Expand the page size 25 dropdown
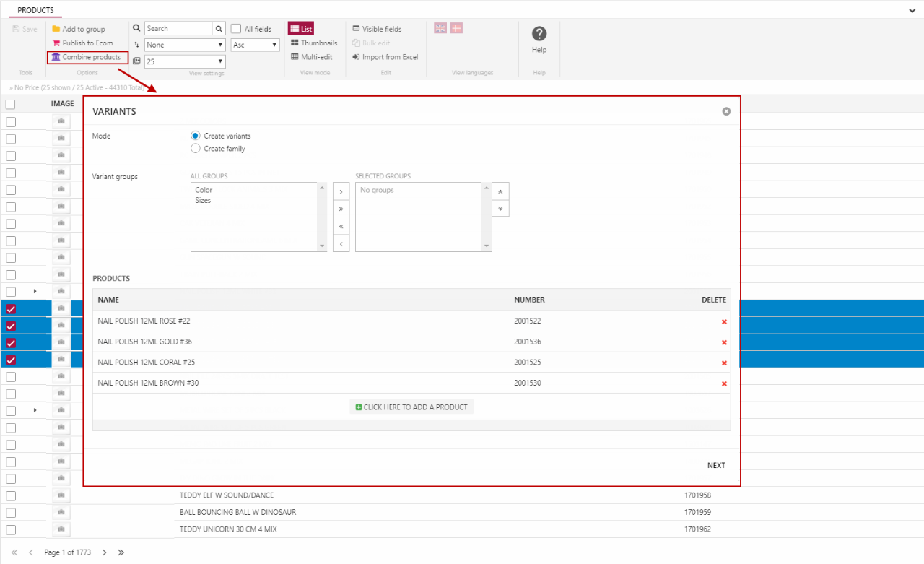924x564 pixels. coord(185,61)
